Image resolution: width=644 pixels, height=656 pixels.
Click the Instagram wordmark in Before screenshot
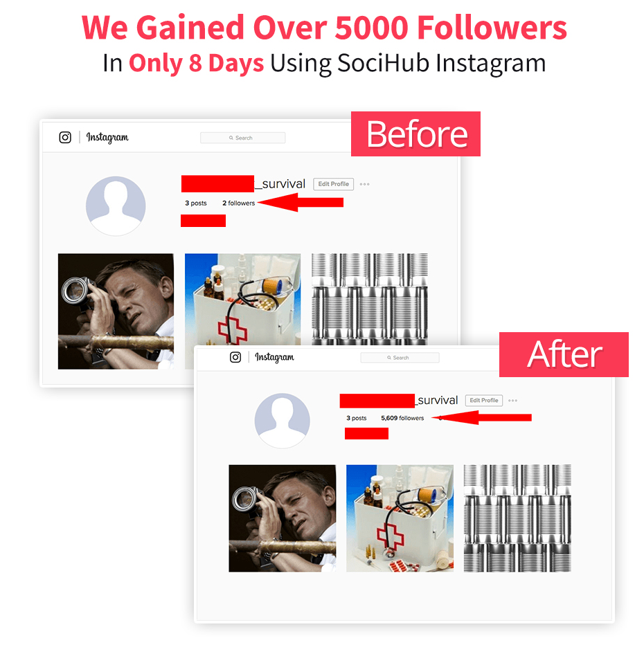click(x=107, y=137)
